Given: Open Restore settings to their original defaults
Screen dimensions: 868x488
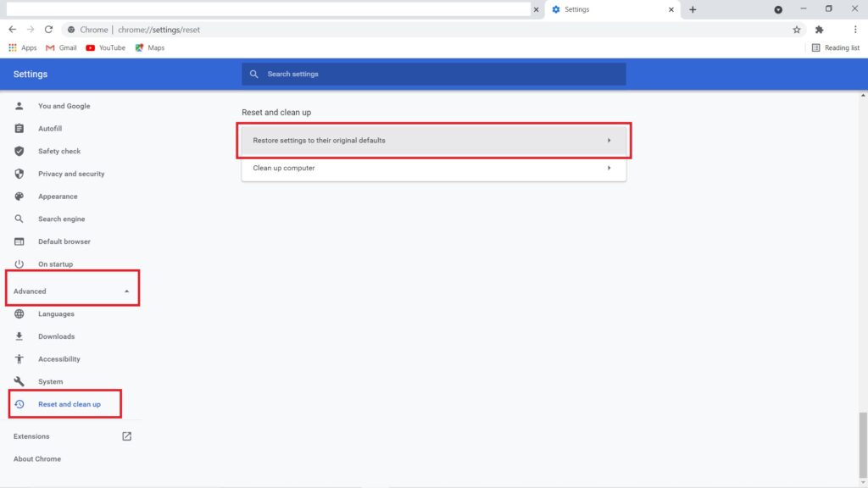Looking at the screenshot, I should 433,141.
